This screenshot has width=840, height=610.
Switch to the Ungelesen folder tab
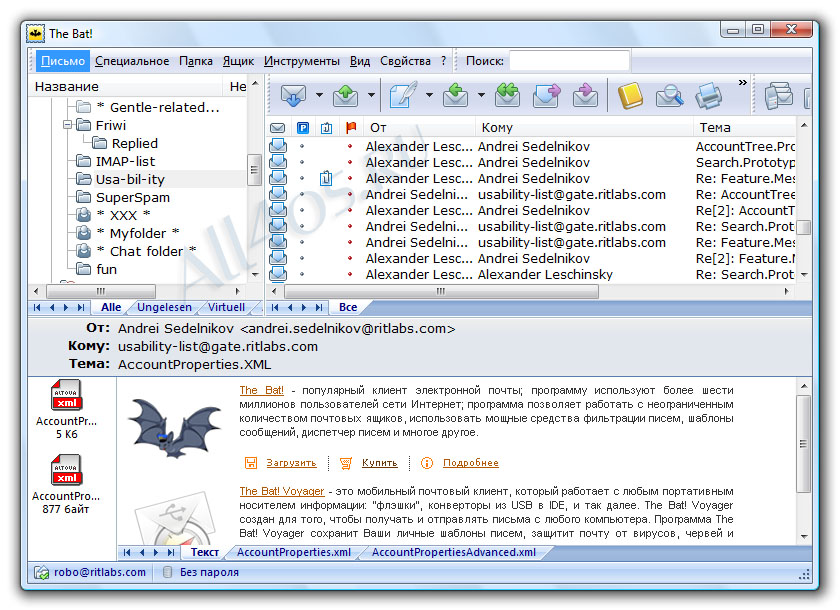coord(164,307)
